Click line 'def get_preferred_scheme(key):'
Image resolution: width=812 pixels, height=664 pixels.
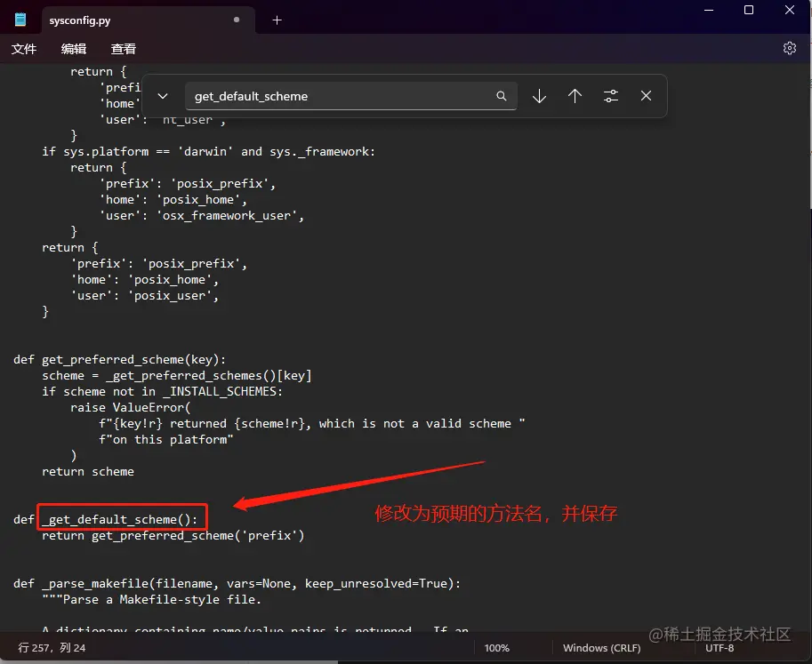pos(120,359)
